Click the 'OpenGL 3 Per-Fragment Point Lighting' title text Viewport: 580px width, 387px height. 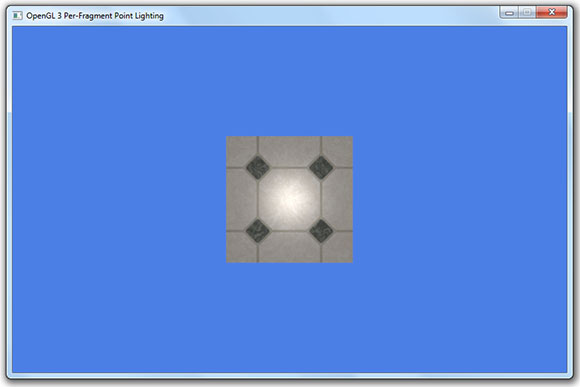(x=95, y=16)
